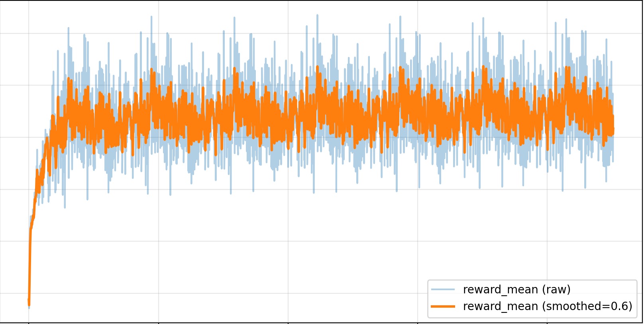Click the 'reward_mean (raw)' legend label
The width and height of the screenshot is (644, 324).
pos(516,289)
